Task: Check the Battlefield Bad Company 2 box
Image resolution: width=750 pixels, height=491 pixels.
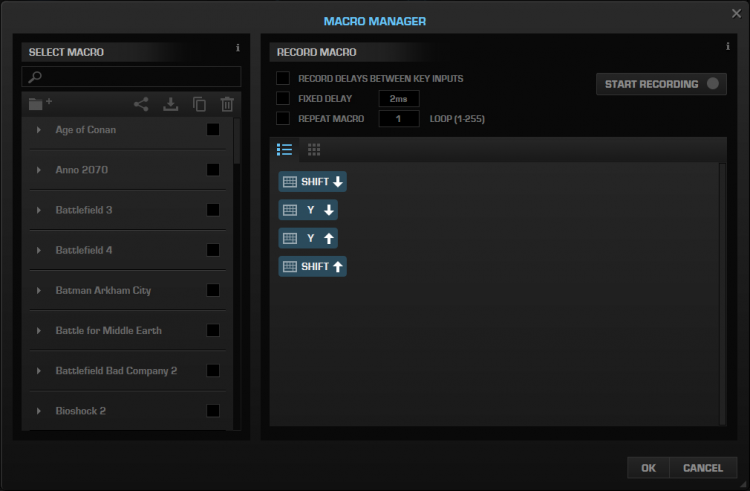Action: 213,371
